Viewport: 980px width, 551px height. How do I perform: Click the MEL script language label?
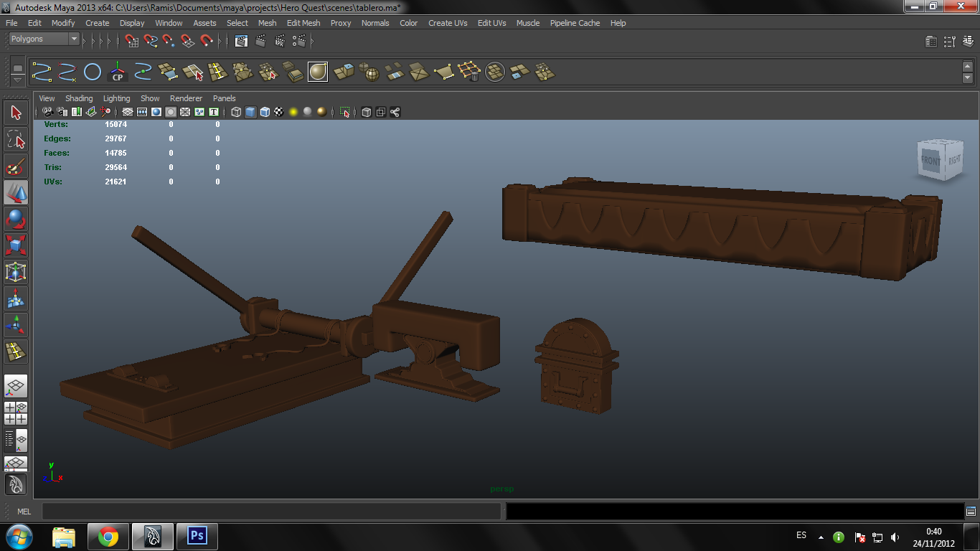pos(24,512)
